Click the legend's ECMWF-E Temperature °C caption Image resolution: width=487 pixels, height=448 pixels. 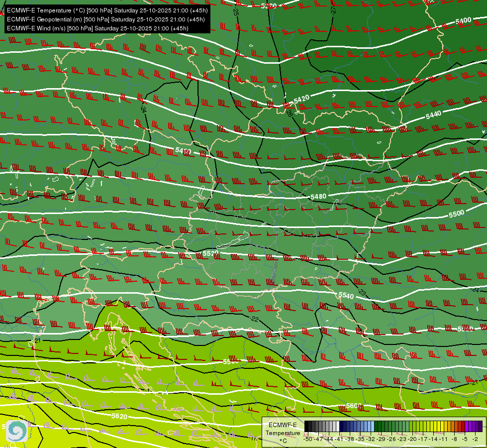[283, 433]
